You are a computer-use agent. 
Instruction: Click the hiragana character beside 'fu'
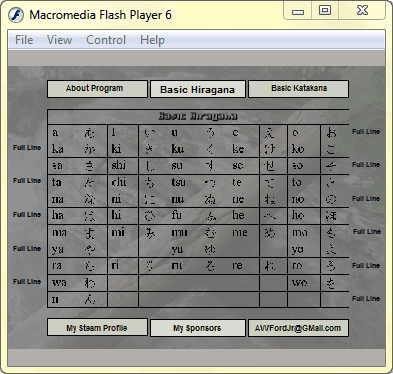coord(210,216)
